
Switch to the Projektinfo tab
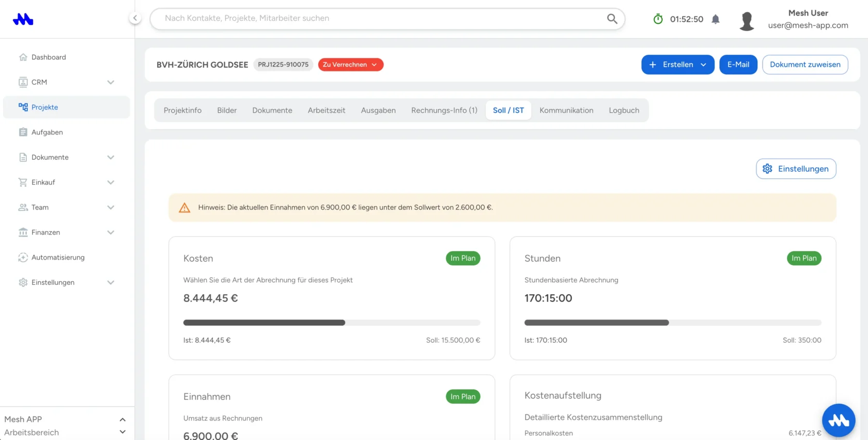coord(182,111)
